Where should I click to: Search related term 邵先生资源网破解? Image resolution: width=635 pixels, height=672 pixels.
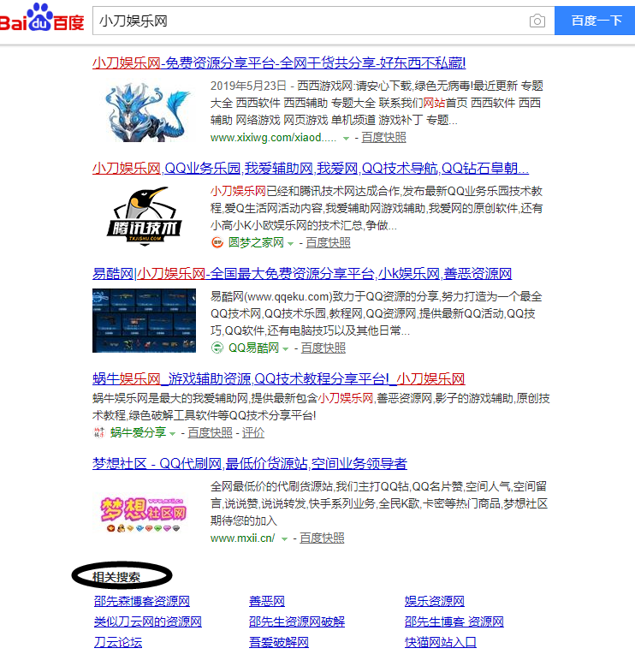pos(297,621)
